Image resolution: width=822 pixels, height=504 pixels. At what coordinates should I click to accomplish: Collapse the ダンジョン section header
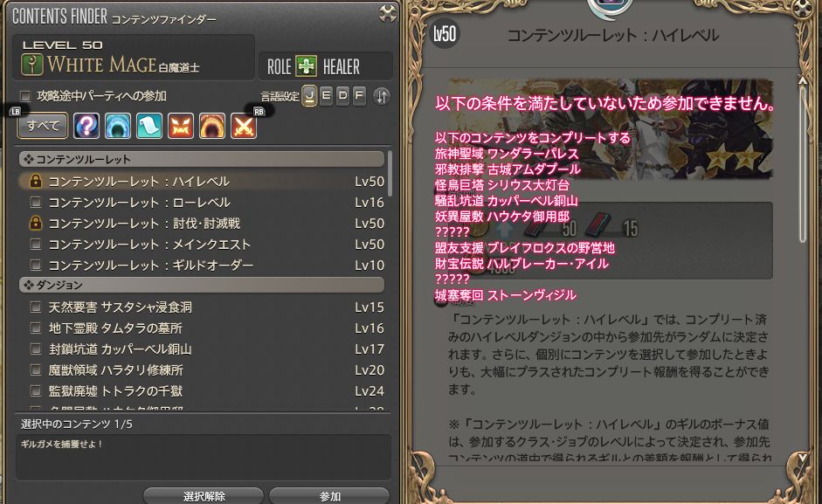[202, 285]
